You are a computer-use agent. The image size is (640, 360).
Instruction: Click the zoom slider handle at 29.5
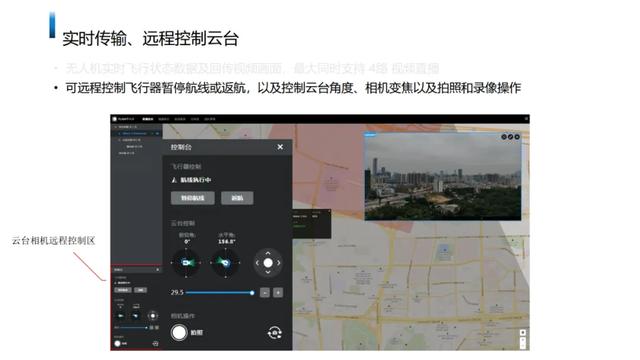click(252, 293)
